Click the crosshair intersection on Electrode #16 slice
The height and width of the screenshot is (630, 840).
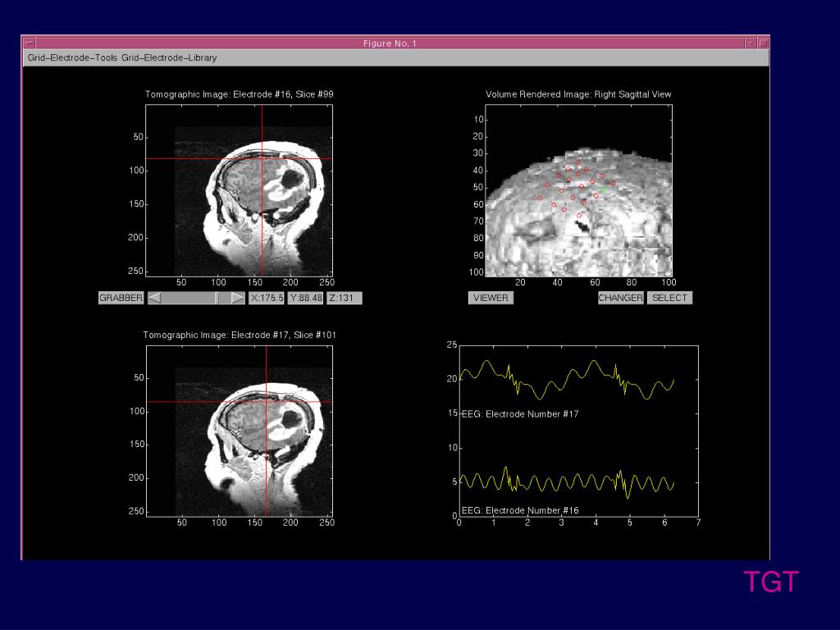click(262, 158)
